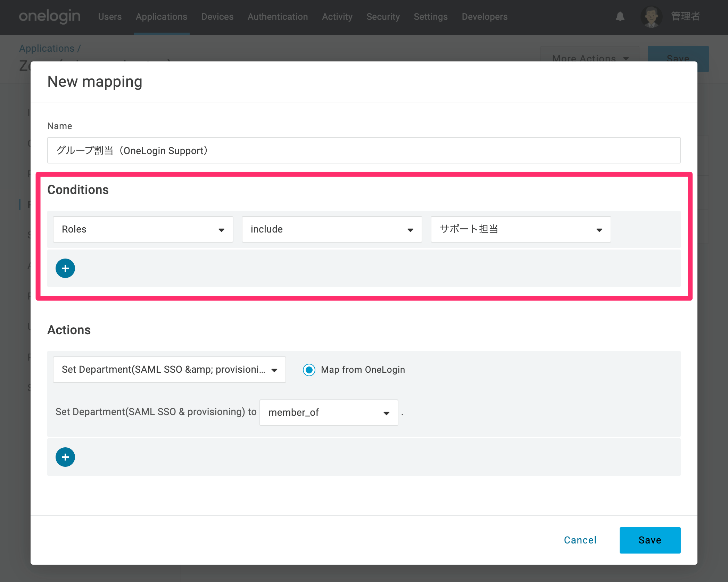Click the page-level Save button behind dialog

tap(678, 54)
